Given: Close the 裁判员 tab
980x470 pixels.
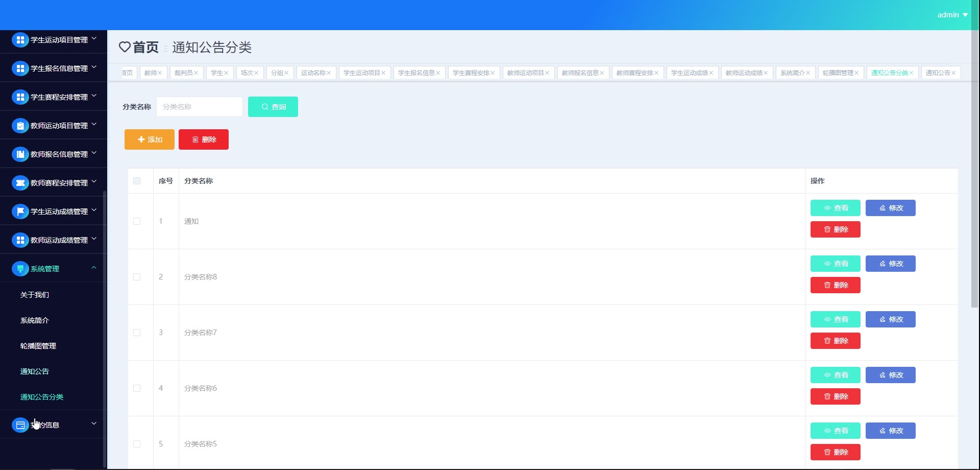Looking at the screenshot, I should 196,73.
